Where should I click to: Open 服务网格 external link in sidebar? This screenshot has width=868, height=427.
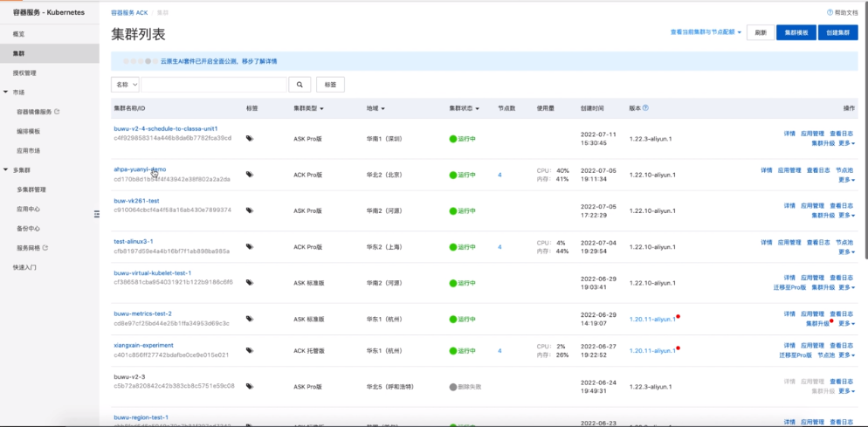pyautogui.click(x=32, y=248)
